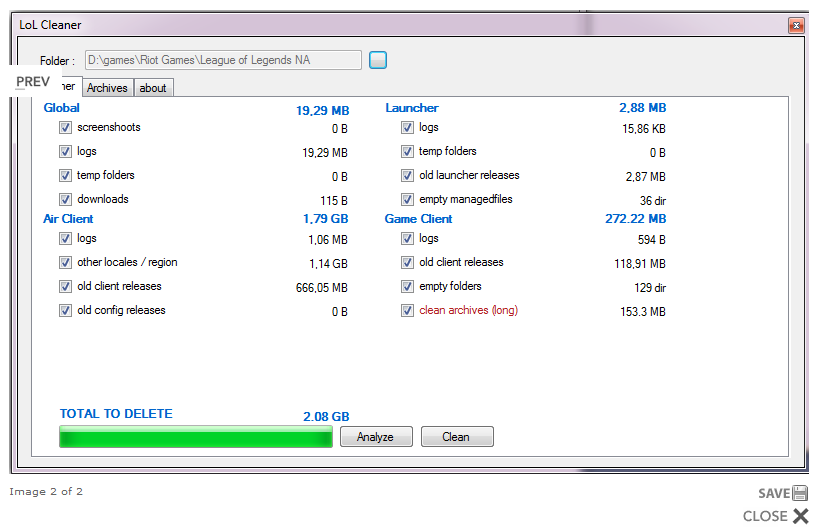Uncheck other locales / region checkbox
This screenshot has height=531, width=815.
[65, 263]
